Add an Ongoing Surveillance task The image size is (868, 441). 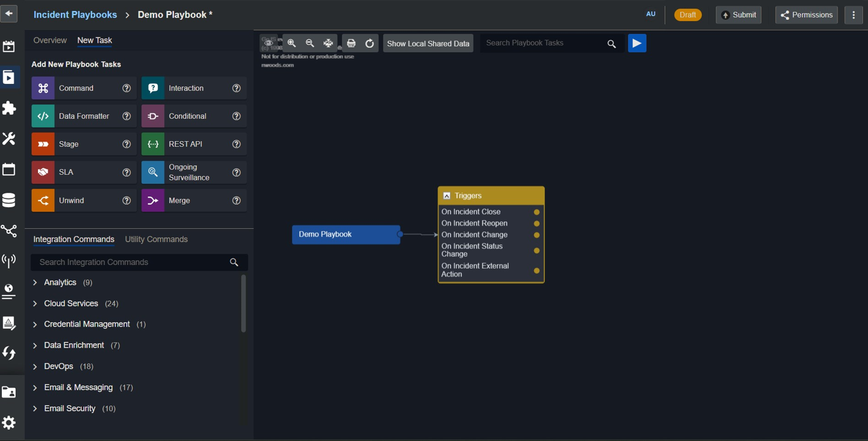[194, 172]
